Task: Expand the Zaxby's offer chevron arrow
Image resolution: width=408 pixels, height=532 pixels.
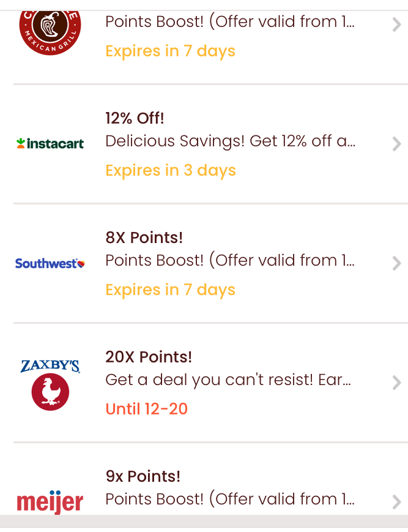Action: click(396, 383)
